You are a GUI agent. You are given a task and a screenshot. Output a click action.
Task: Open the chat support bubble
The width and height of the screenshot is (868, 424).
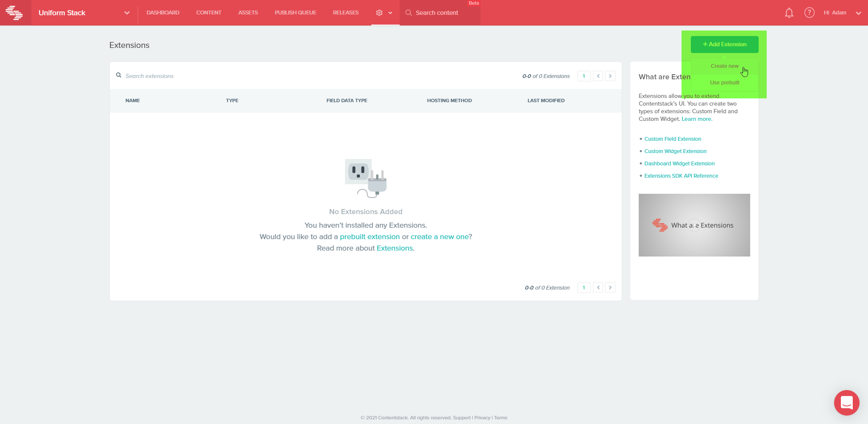click(846, 402)
